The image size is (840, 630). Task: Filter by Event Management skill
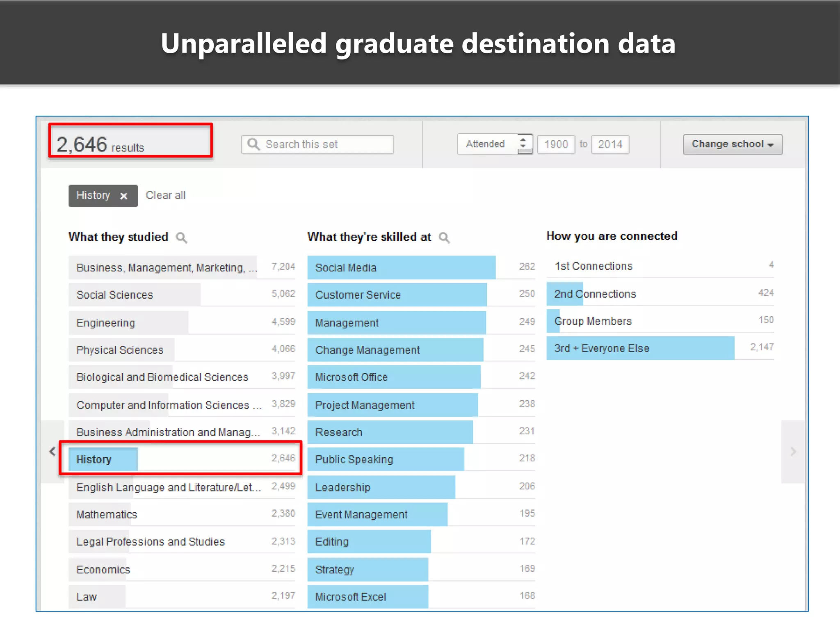point(421,514)
